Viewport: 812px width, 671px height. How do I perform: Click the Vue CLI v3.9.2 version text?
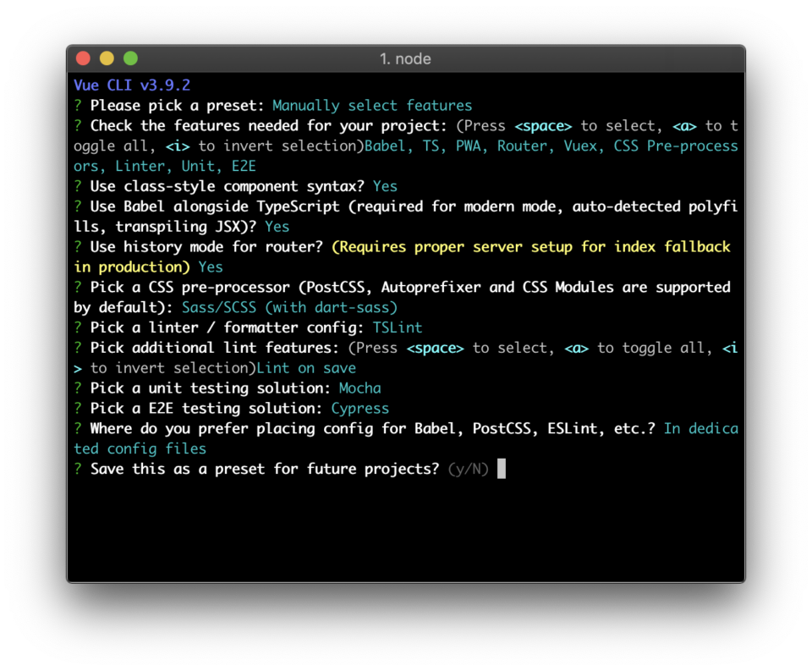[x=131, y=85]
